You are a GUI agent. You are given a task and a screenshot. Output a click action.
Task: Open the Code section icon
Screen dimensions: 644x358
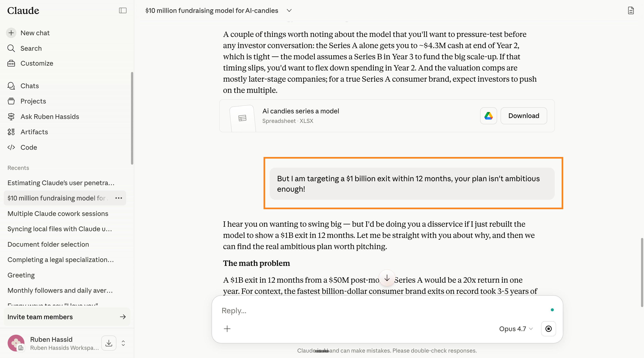[x=11, y=147]
